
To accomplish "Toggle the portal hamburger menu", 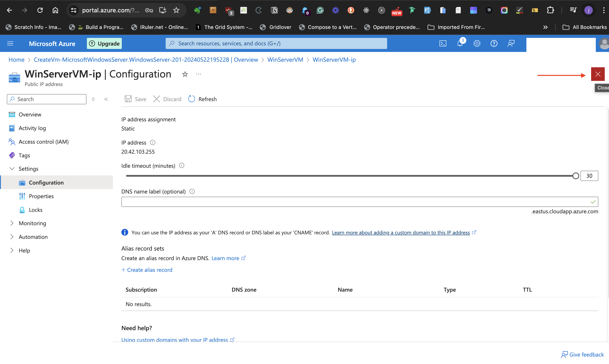I will click(10, 43).
